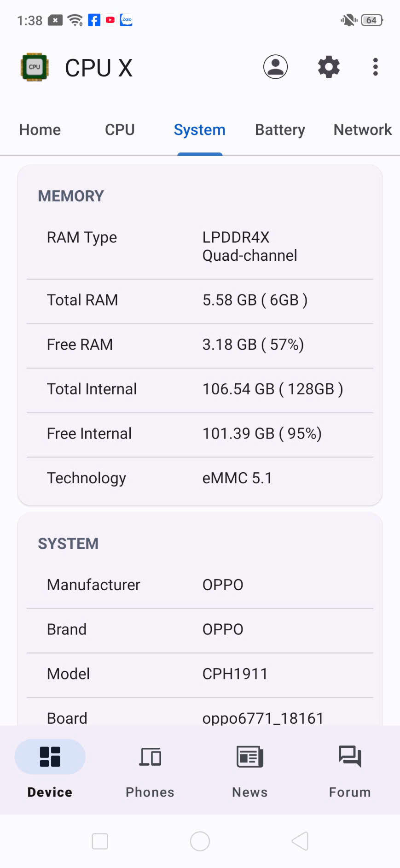Tap the Model CPH1911 row
The image size is (400, 868).
200,674
